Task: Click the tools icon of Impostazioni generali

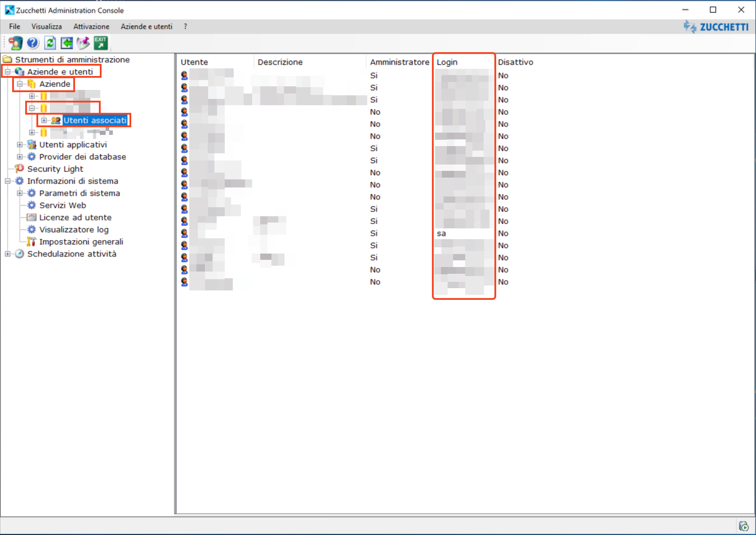Action: pos(31,241)
